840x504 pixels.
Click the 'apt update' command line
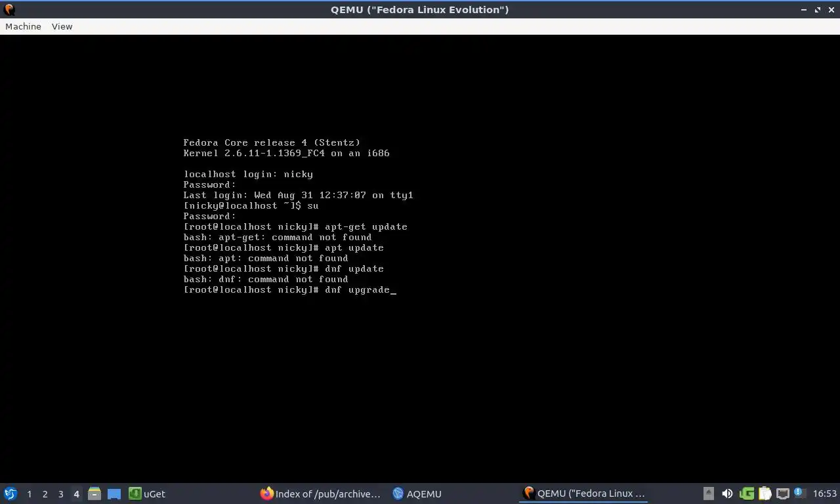point(283,247)
